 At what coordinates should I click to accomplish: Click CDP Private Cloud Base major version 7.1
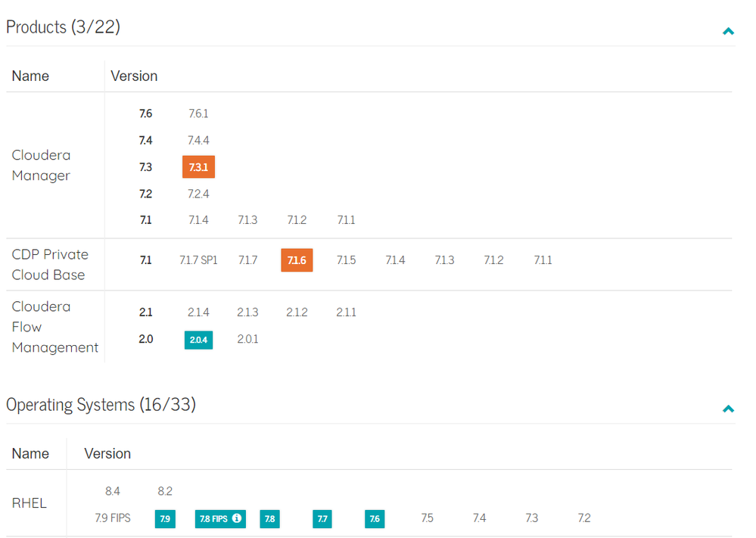(x=145, y=260)
